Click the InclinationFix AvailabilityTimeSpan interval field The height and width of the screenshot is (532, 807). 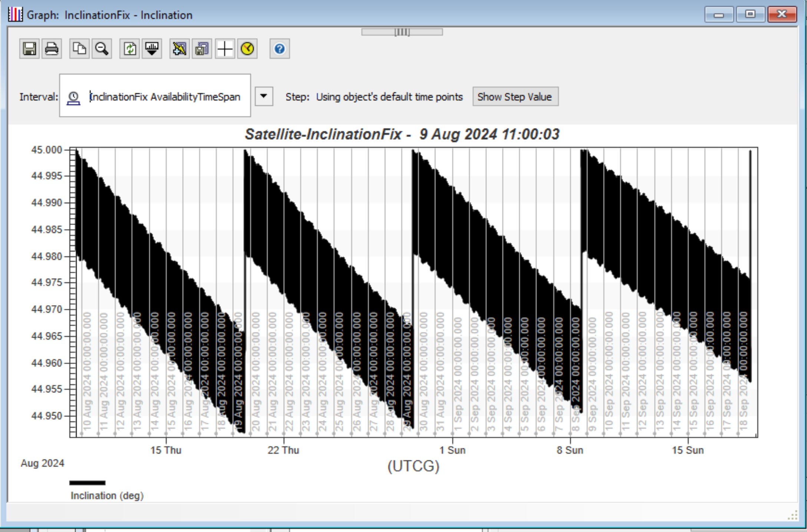[x=155, y=96]
